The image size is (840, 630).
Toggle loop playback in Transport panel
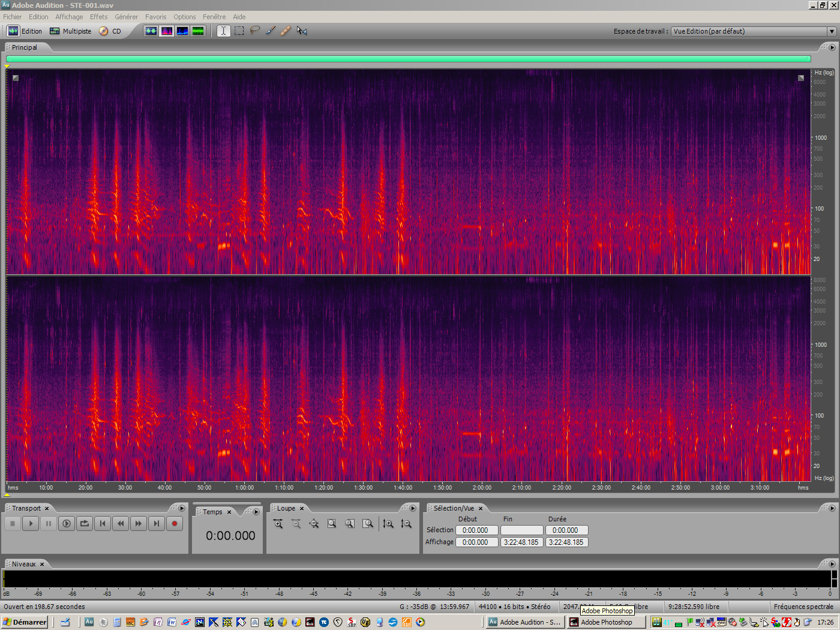pos(84,523)
